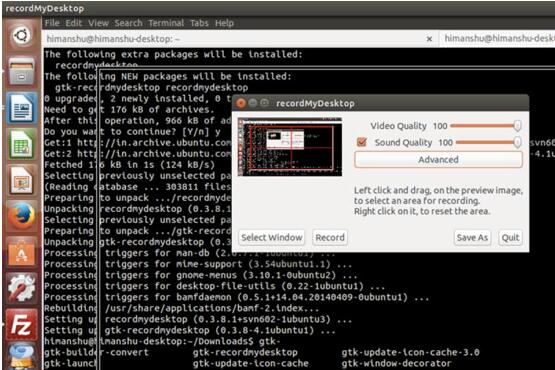This screenshot has width=555, height=370.
Task: Switch to first himanshu-desktop terminal tab
Action: [x=240, y=39]
